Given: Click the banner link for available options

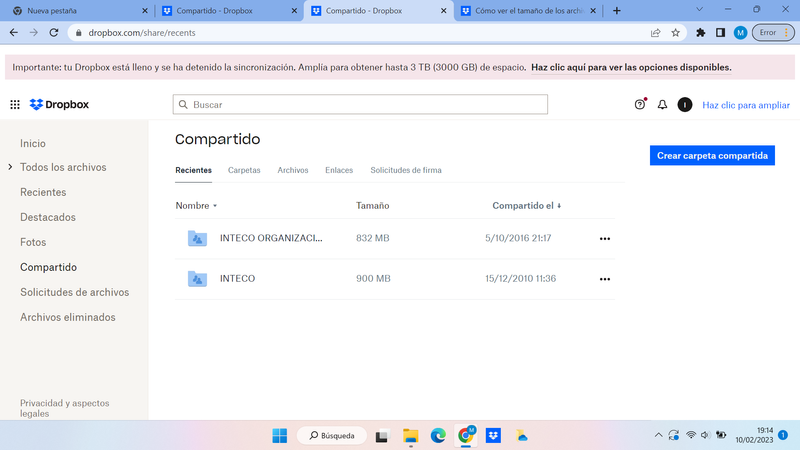Looking at the screenshot, I should (x=631, y=67).
